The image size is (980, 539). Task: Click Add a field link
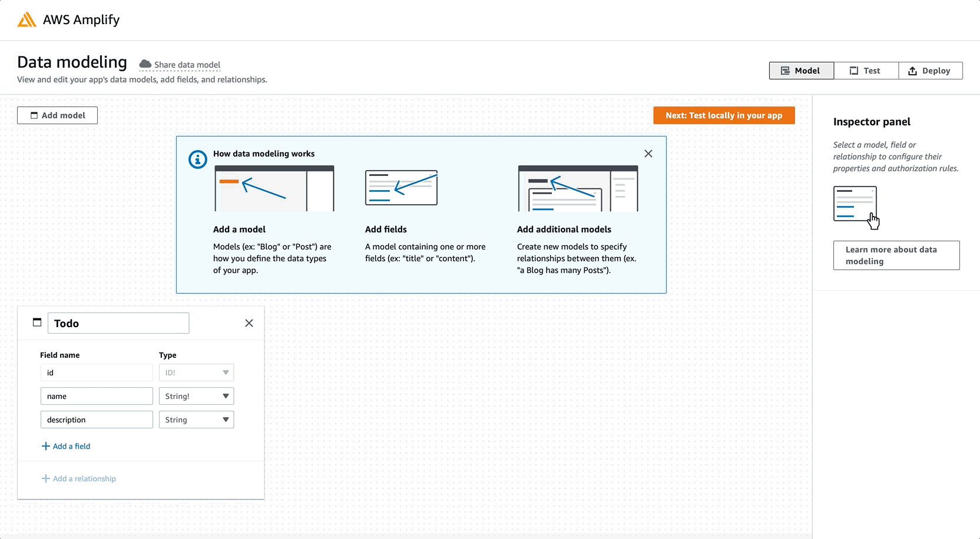pos(65,446)
